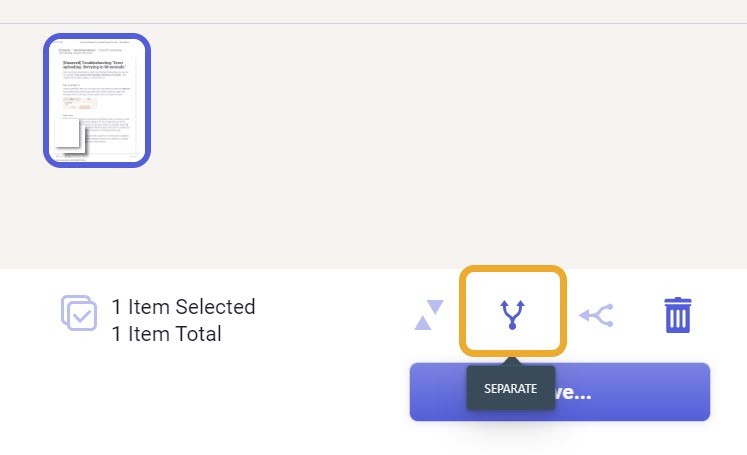Click the "1 Item Total" count label
The width and height of the screenshot is (747, 455).
click(x=166, y=334)
